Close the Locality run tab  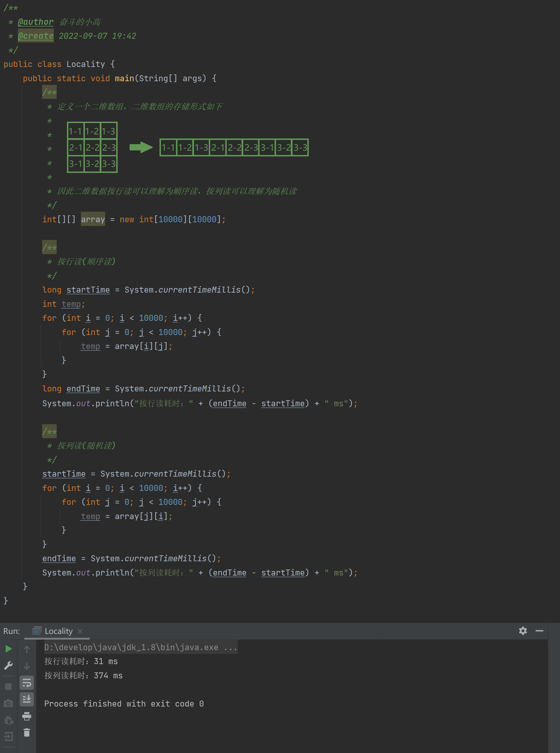(80, 631)
